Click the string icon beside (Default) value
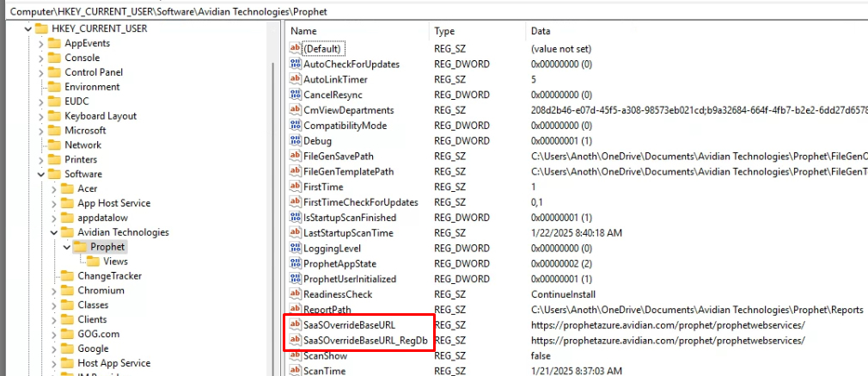Screen dimensions: 868x376 click(296, 49)
